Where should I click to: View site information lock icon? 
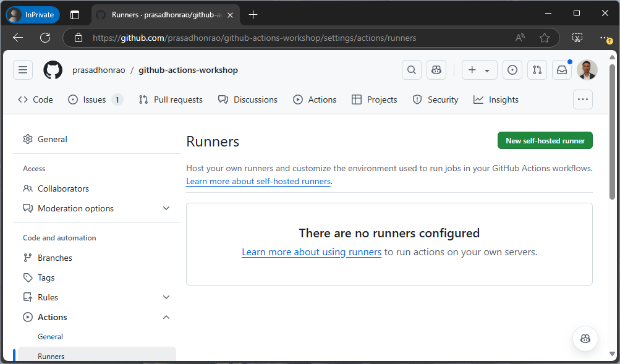click(79, 38)
